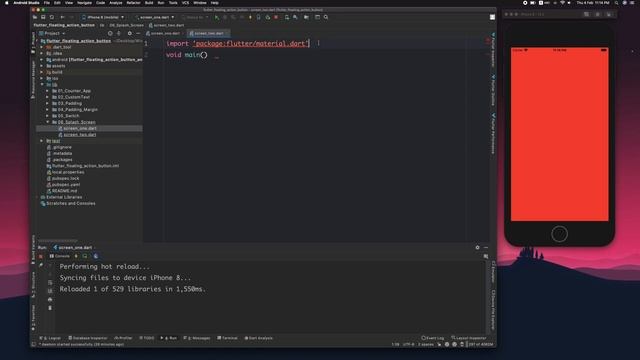Click the Sync refresh icon in toolbar
The width and height of the screenshot is (640, 360).
coord(52,18)
